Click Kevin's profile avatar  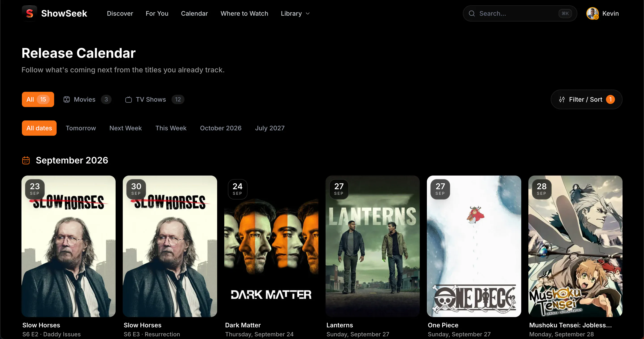pos(593,13)
